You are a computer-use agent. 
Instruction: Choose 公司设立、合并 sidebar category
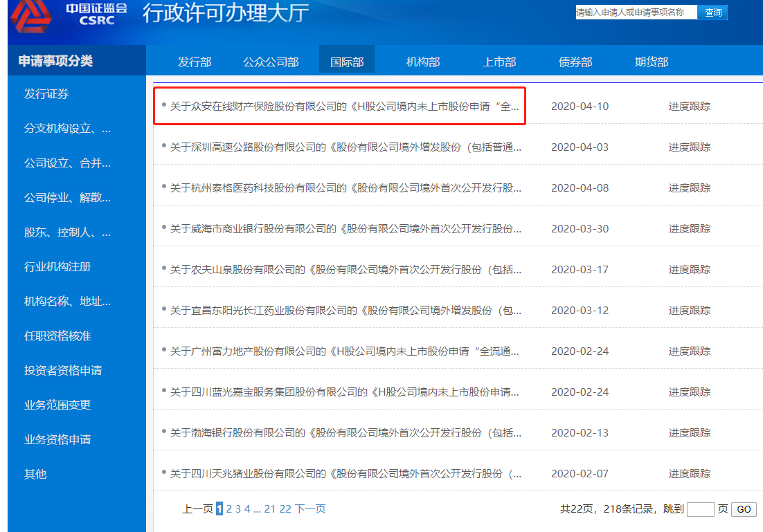(67, 163)
